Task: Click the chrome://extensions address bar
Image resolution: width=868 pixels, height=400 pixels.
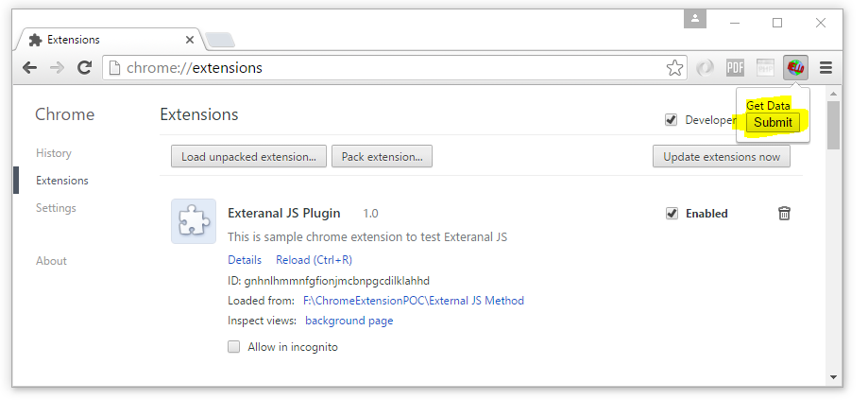Action: (x=387, y=67)
